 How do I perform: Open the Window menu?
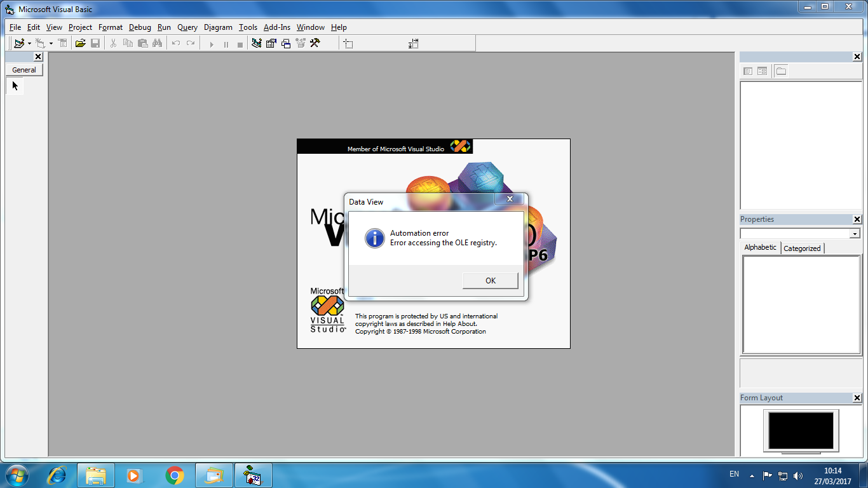coord(311,27)
